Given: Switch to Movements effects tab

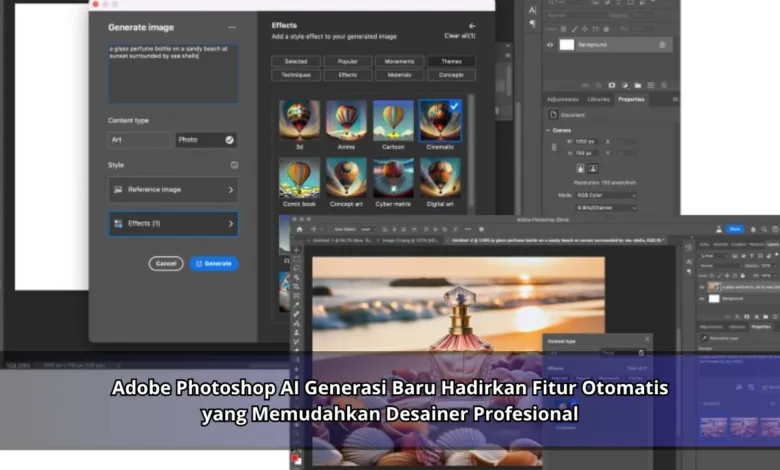Looking at the screenshot, I should pos(399,62).
